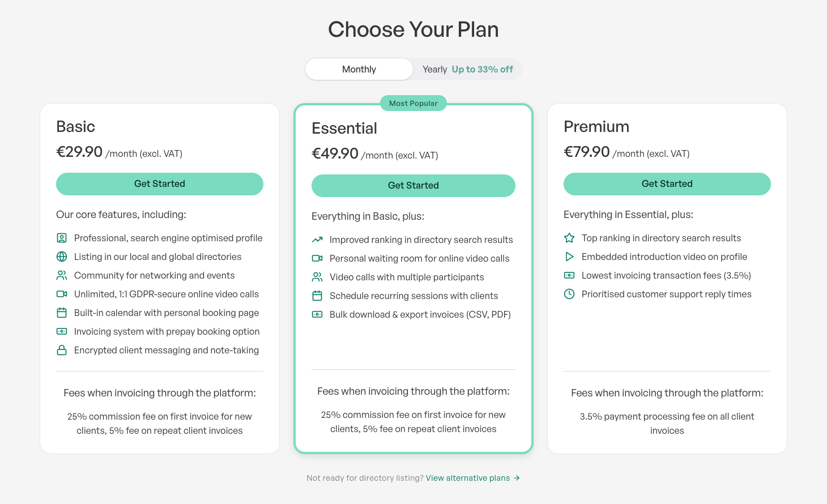The image size is (827, 504).
Task: Click Get Started under the Basic plan
Action: pos(160,184)
